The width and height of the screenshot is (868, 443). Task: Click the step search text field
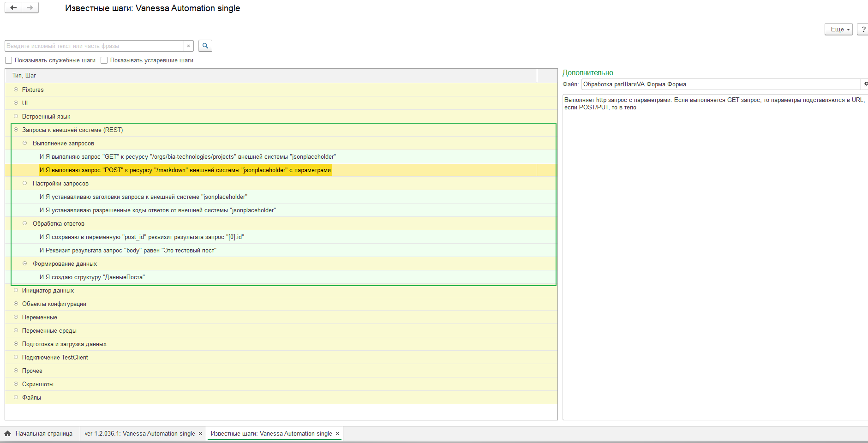point(94,46)
